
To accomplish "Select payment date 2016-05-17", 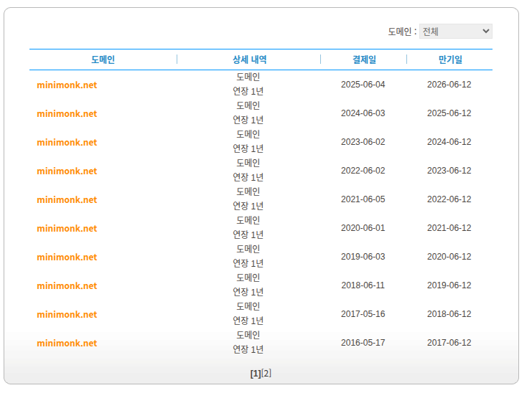I will pyautogui.click(x=363, y=343).
